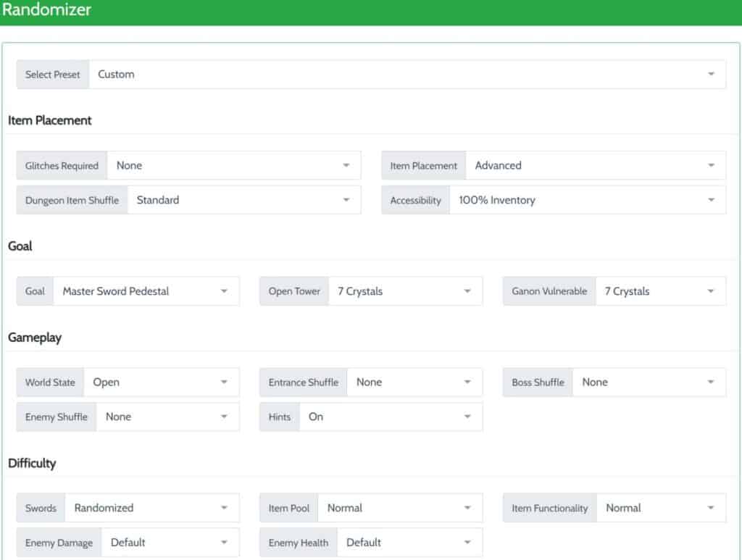
Task: Click the gray Dungeon Item Shuffle label
Action: tap(72, 200)
